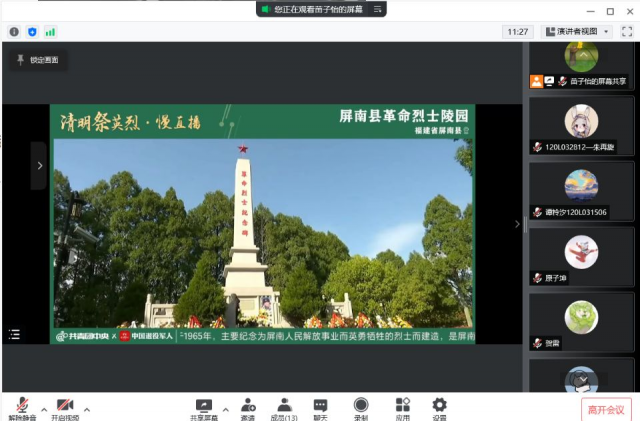Click the 共享屏幕 share screen icon
This screenshot has height=421, width=640.
[x=204, y=406]
